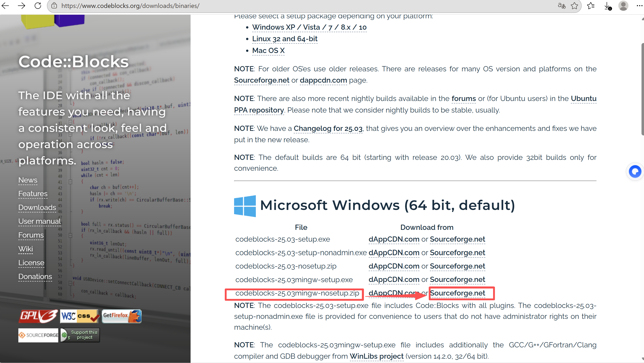Open the Changelog for 25.03 link
Image resolution: width=644 pixels, height=363 pixels.
tap(328, 128)
